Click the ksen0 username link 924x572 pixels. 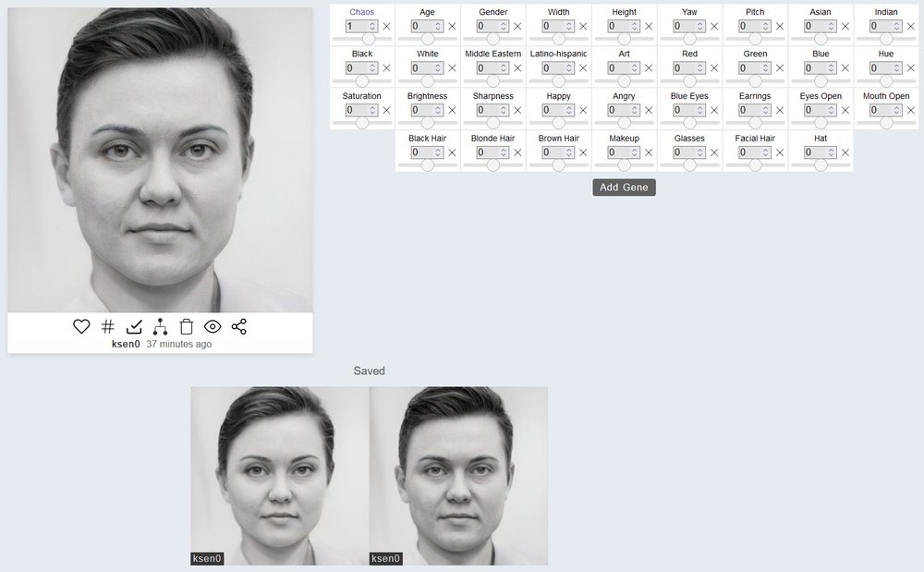pyautogui.click(x=126, y=344)
